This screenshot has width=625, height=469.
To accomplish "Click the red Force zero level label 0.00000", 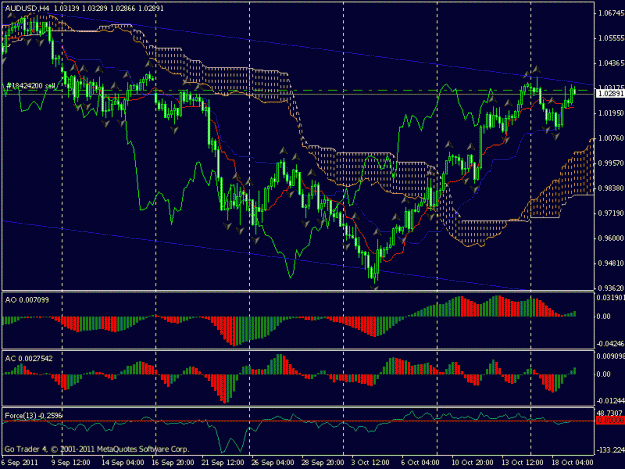I will click(610, 420).
